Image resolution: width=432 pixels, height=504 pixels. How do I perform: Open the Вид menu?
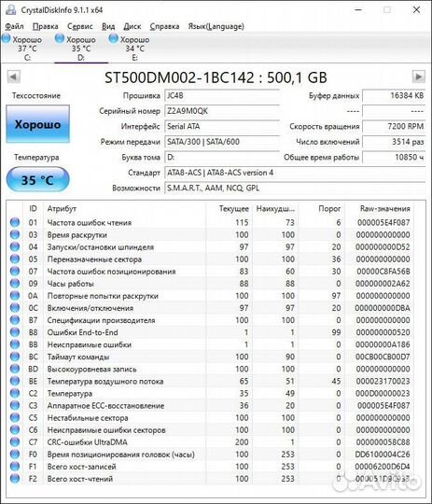108,26
